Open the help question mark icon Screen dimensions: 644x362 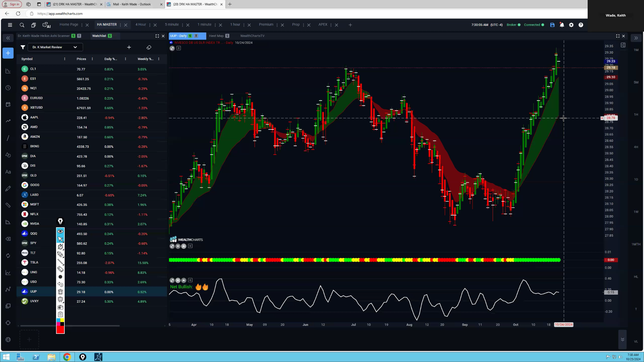pyautogui.click(x=581, y=25)
